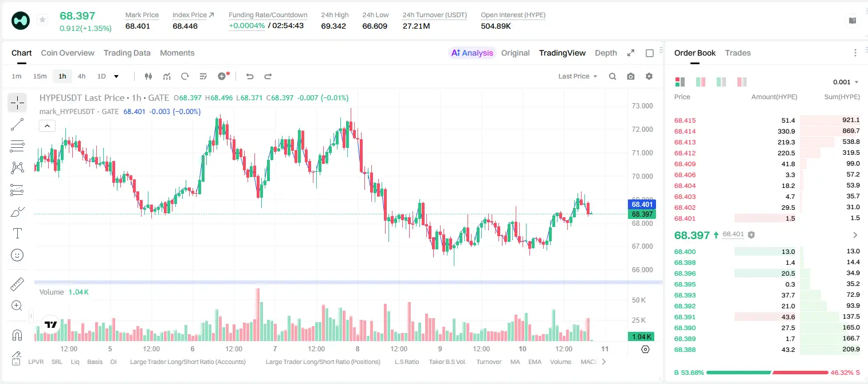Open the 0.001 price precision dropdown
The width and height of the screenshot is (868, 384).
click(846, 82)
